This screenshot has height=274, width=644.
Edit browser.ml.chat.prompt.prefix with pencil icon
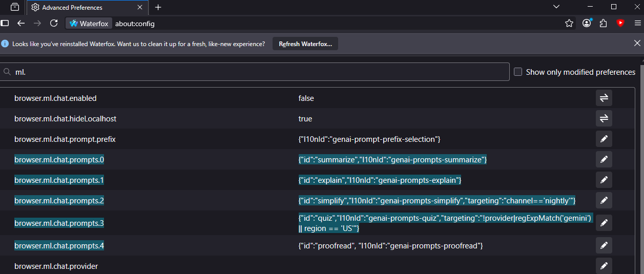604,139
